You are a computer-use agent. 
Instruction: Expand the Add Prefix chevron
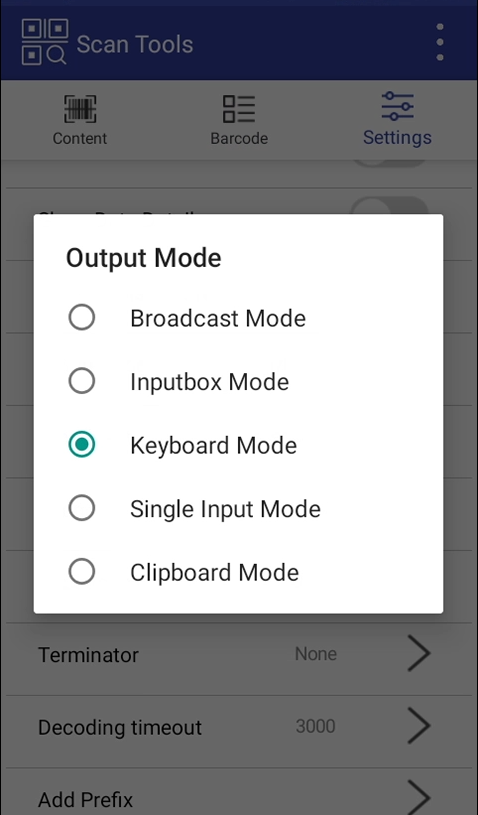(x=419, y=797)
